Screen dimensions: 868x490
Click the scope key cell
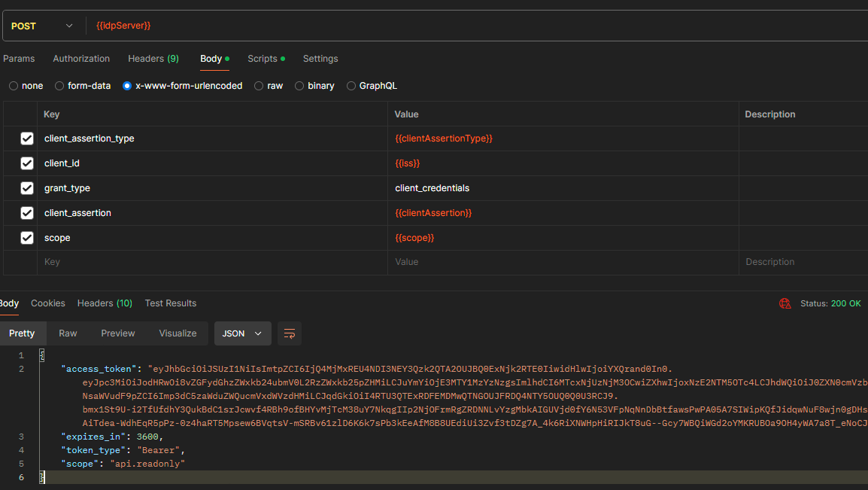pos(213,238)
